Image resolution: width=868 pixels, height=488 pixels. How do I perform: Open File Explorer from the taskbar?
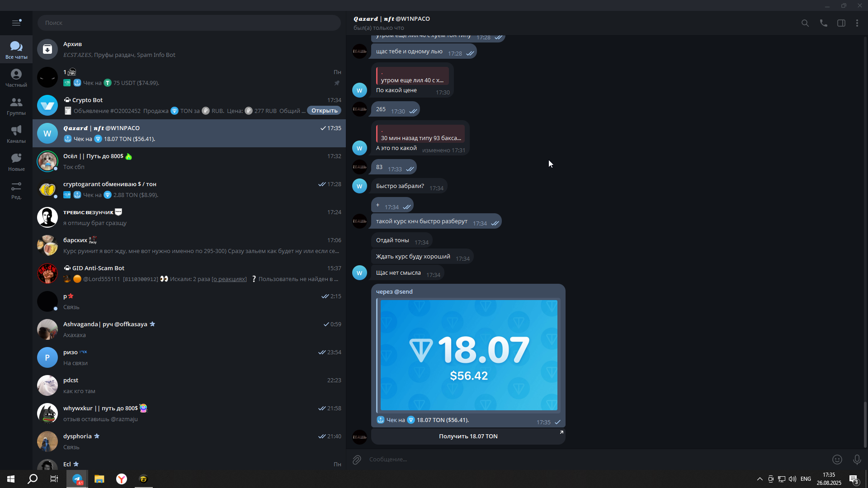[x=99, y=479]
